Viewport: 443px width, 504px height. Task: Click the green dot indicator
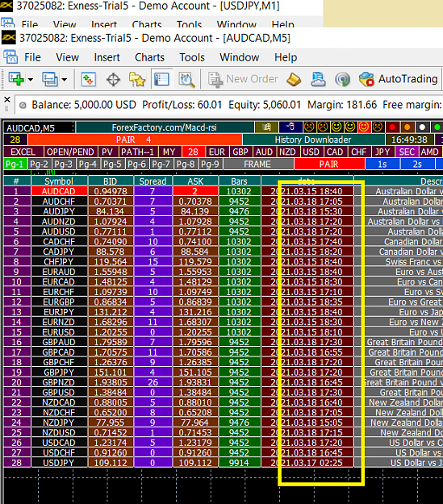click(437, 127)
